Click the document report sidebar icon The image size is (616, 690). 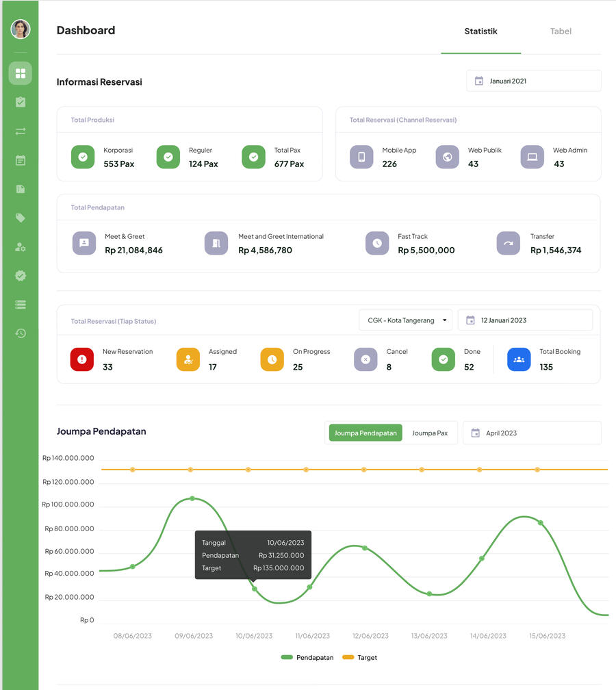[x=21, y=189]
